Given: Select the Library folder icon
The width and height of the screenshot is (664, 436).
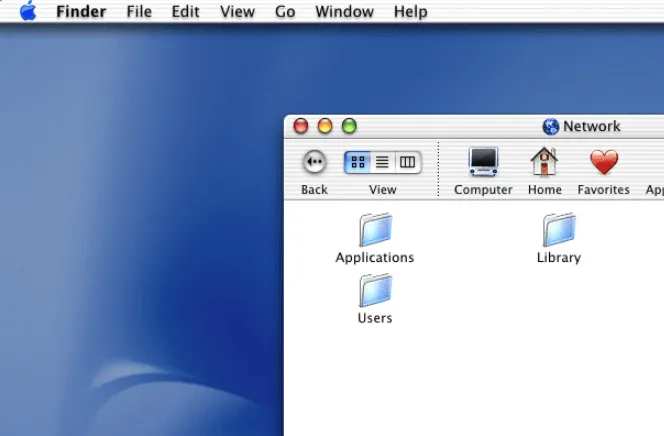Looking at the screenshot, I should [559, 229].
